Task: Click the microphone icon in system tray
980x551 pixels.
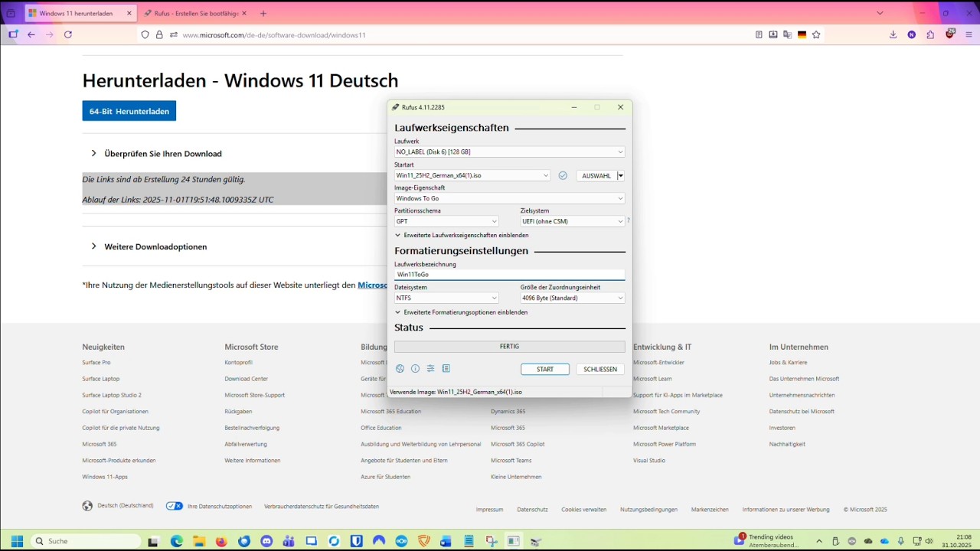Action: pos(900,541)
